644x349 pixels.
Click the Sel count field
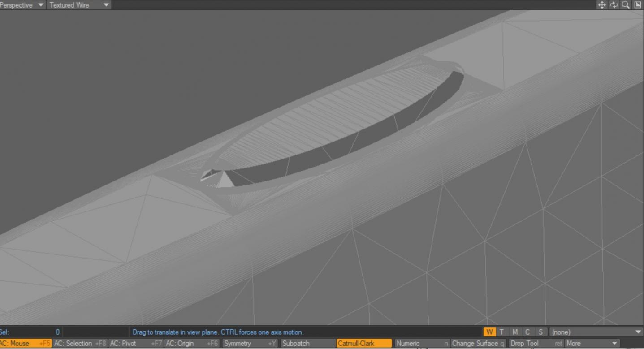pos(30,332)
